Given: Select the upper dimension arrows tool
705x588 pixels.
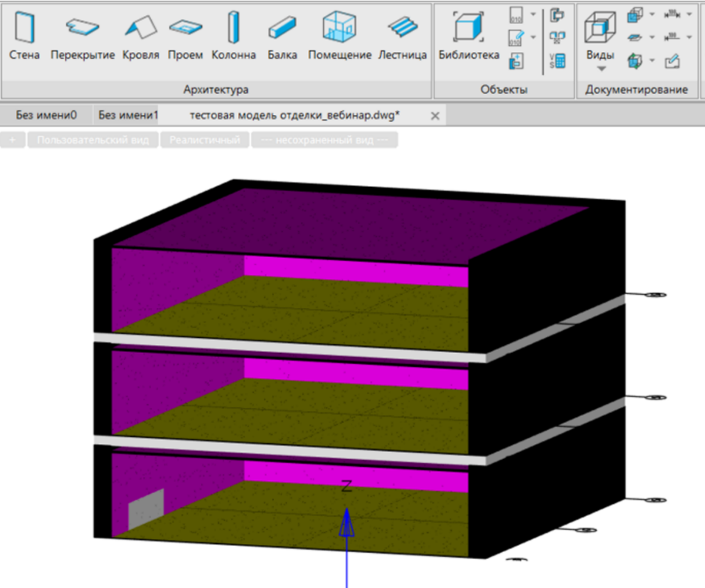Looking at the screenshot, I should click(672, 14).
